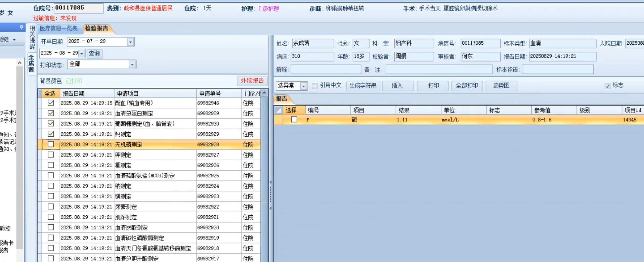The image size is (644, 262).
Task: Expand the 打印状态 dropdown
Action: point(132,64)
